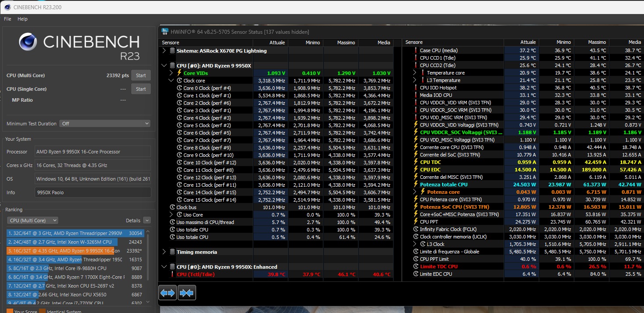
Task: Click the Sensore column header in right sensor panel
Action: pos(453,42)
